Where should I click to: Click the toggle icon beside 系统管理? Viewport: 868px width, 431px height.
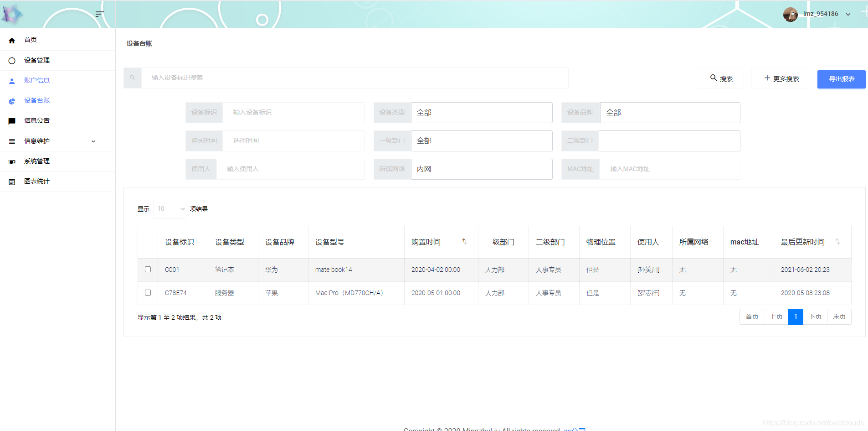click(12, 161)
